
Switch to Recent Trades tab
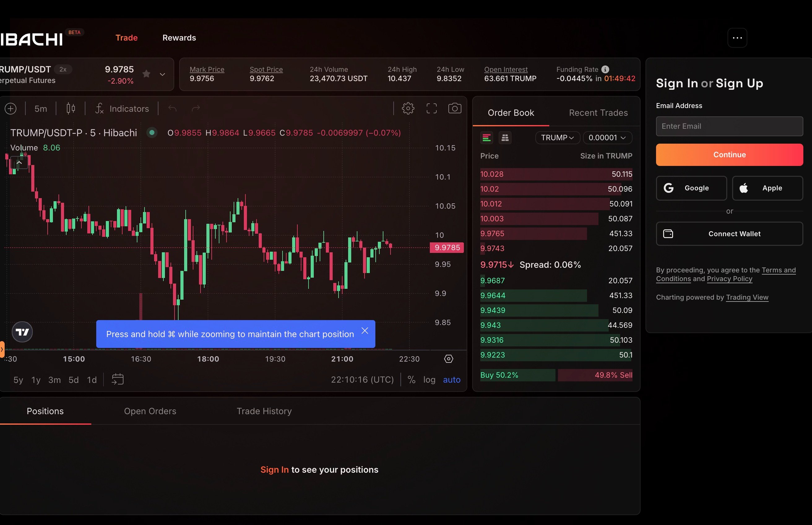(598, 113)
